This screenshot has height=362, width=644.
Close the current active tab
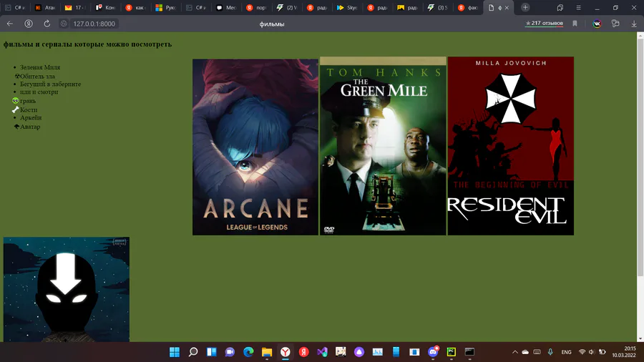(507, 7)
